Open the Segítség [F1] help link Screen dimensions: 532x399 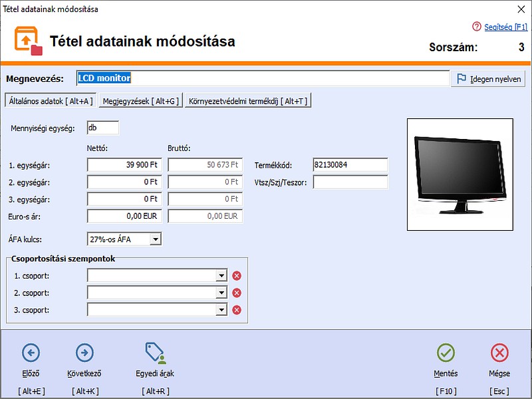point(504,27)
